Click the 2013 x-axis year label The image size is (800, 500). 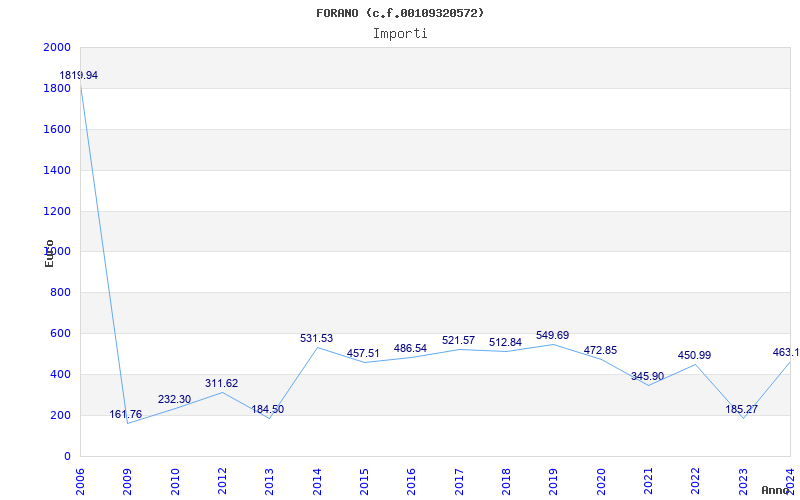coord(269,482)
